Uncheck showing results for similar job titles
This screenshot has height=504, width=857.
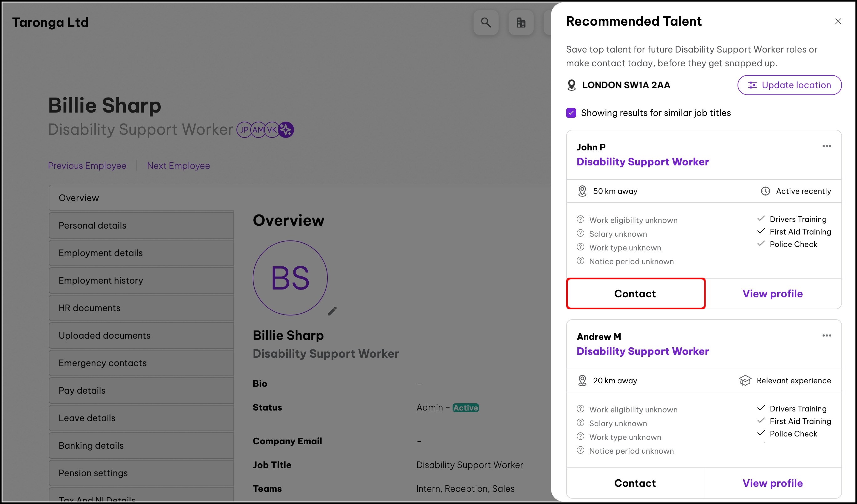(x=571, y=113)
